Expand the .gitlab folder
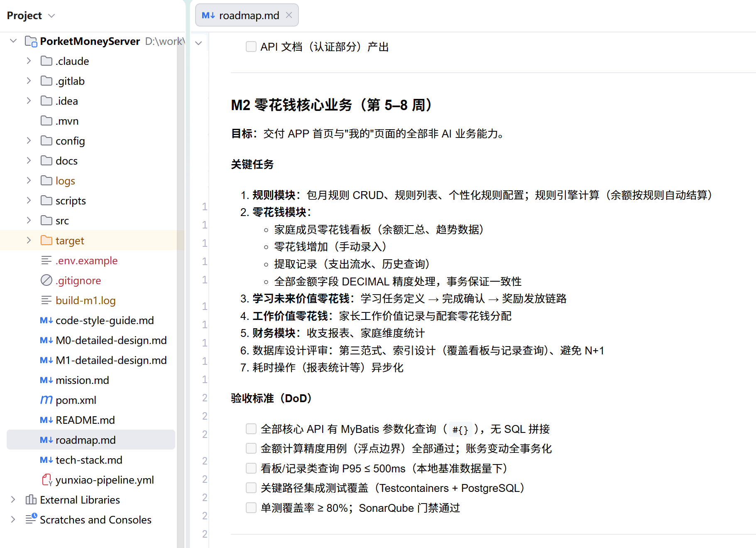This screenshot has height=548, width=756. (29, 81)
